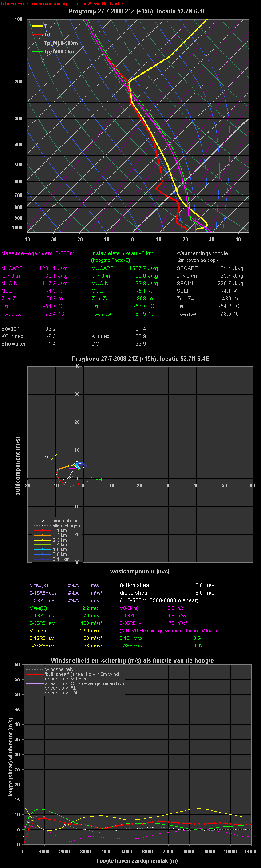Click the 1-2 km orange legend marker

pyautogui.click(x=43, y=535)
